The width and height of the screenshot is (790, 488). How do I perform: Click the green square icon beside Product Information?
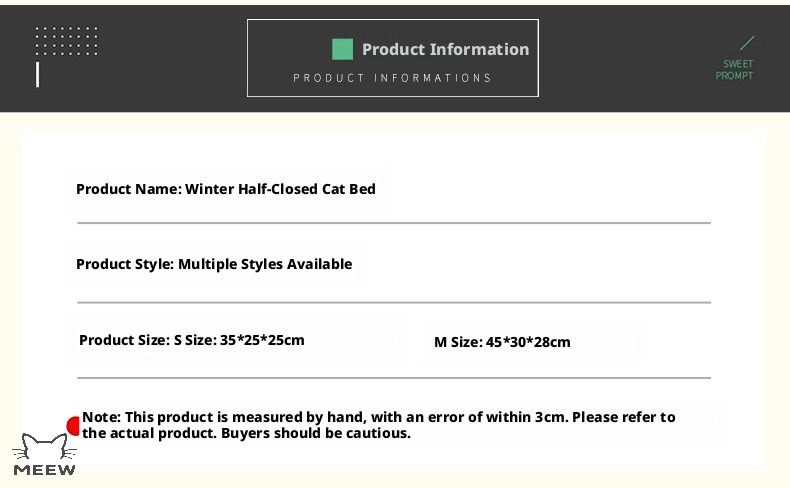coord(343,49)
